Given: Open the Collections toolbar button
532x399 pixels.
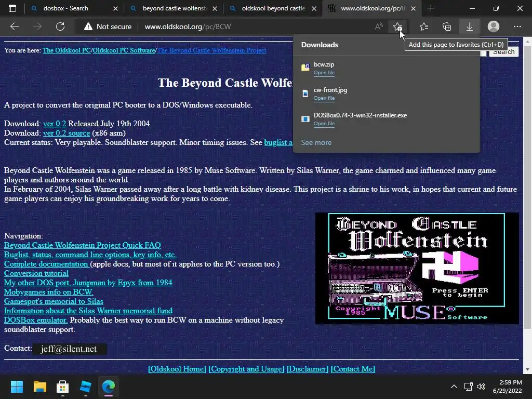Looking at the screenshot, I should pos(447,26).
